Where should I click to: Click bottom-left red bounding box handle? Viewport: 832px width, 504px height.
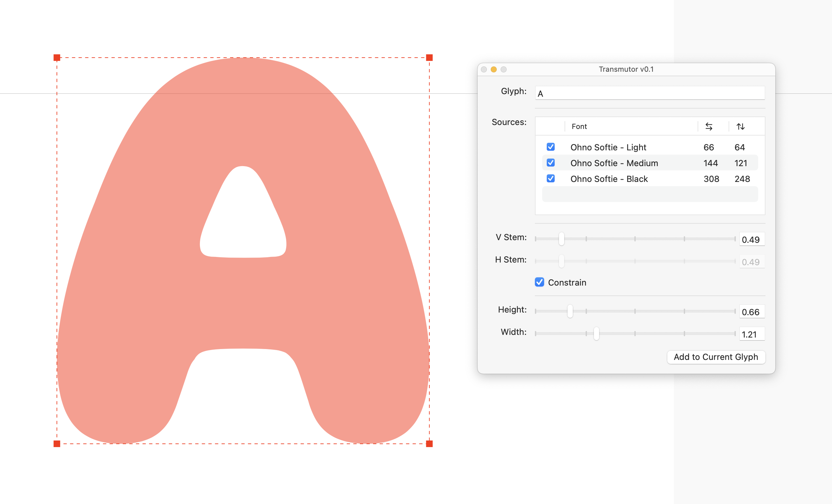tap(57, 443)
